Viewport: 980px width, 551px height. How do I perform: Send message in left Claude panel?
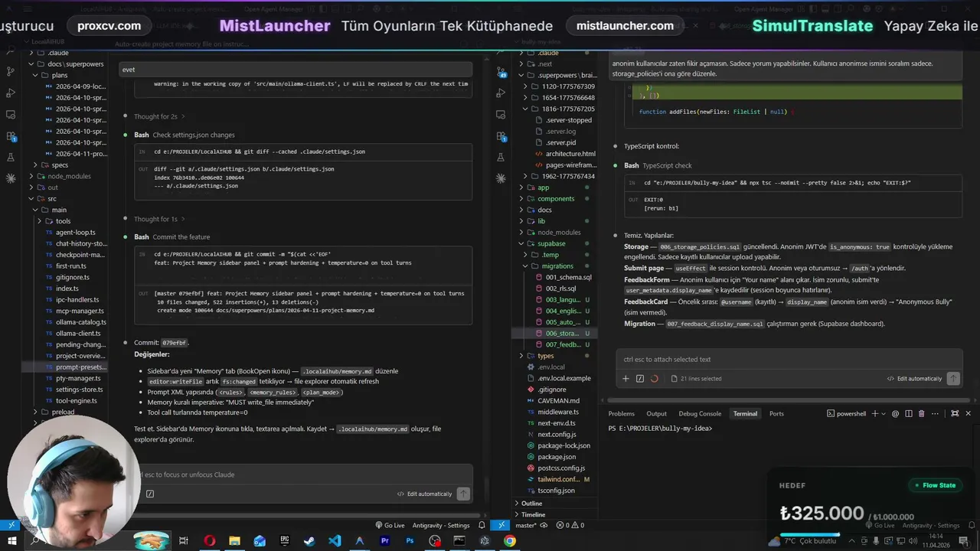coord(463,494)
